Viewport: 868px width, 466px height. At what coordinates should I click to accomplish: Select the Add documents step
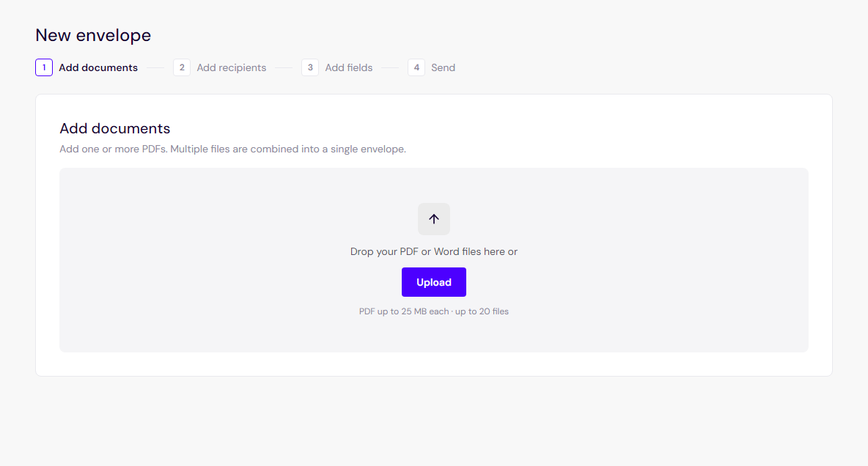click(87, 67)
